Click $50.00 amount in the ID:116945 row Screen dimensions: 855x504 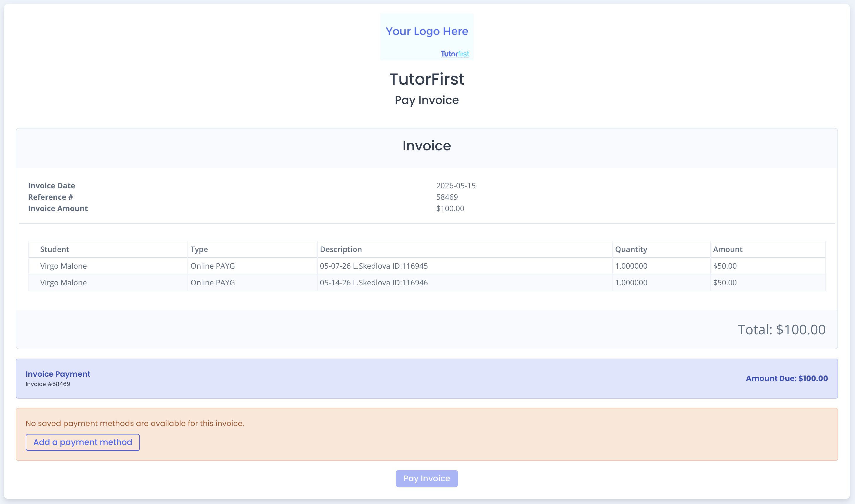(724, 266)
